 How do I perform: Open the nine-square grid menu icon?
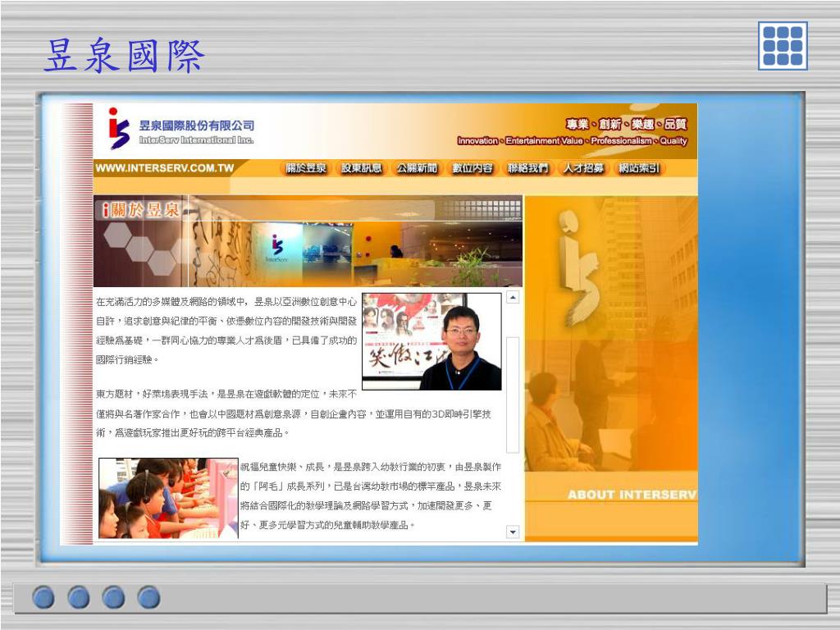point(783,46)
